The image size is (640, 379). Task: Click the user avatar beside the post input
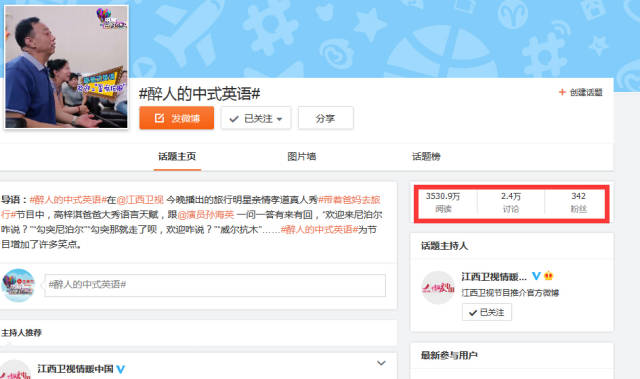click(18, 285)
